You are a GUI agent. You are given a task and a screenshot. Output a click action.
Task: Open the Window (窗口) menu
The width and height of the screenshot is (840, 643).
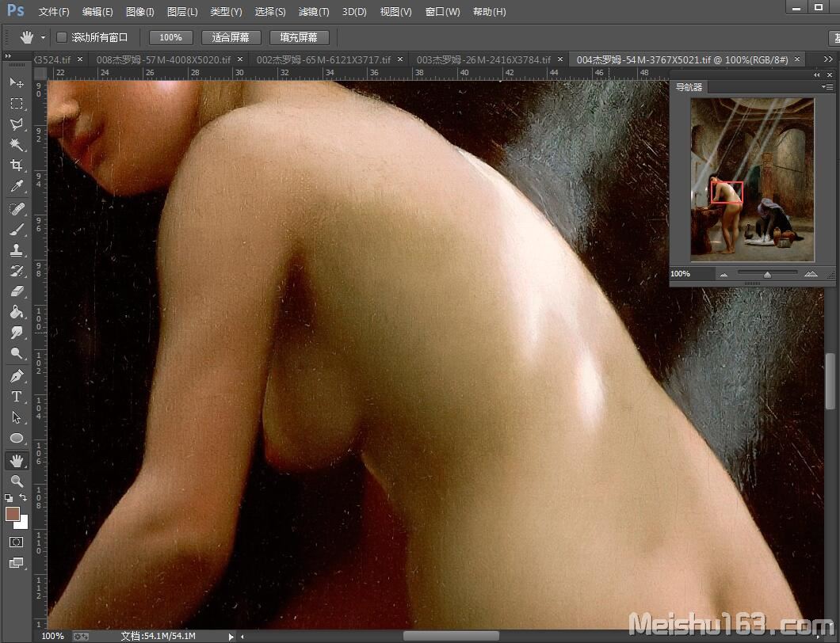(442, 11)
